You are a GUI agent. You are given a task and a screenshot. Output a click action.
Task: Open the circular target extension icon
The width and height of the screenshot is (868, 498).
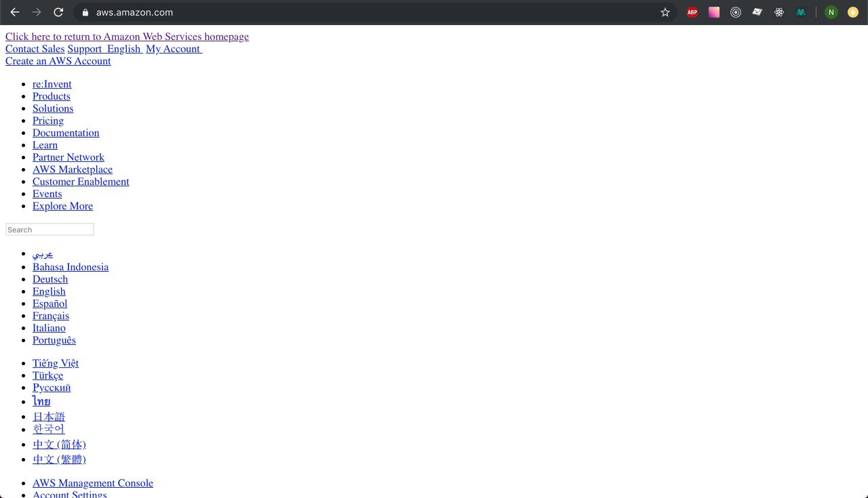coord(736,12)
